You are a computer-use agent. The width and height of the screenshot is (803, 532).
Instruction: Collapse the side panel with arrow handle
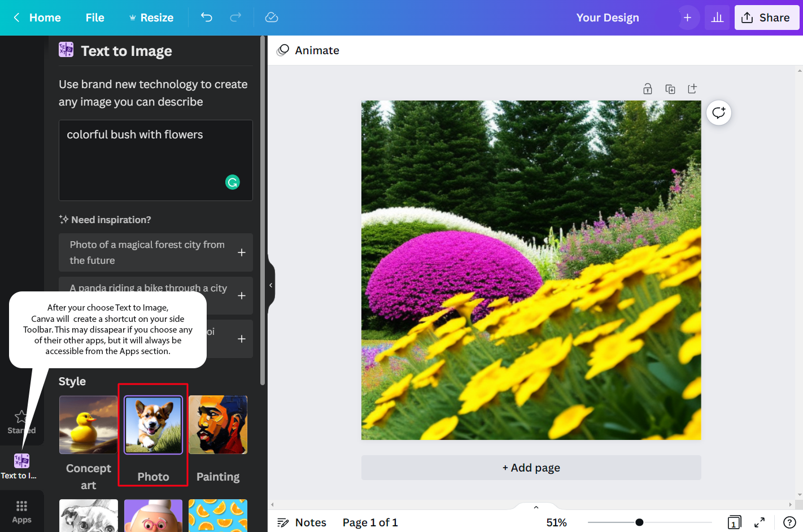click(271, 285)
